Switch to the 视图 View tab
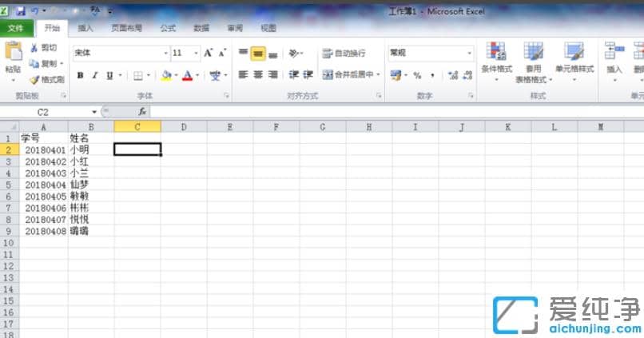 click(x=268, y=28)
